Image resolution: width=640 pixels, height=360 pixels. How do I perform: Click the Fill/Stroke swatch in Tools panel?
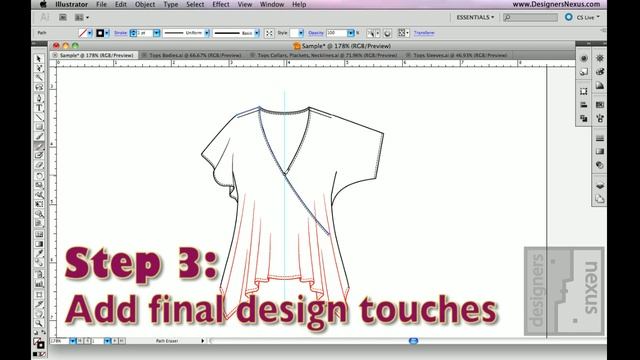(39, 343)
